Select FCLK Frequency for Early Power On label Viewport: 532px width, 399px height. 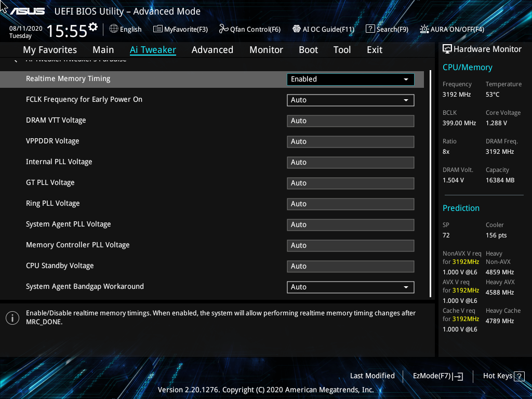[x=84, y=99]
